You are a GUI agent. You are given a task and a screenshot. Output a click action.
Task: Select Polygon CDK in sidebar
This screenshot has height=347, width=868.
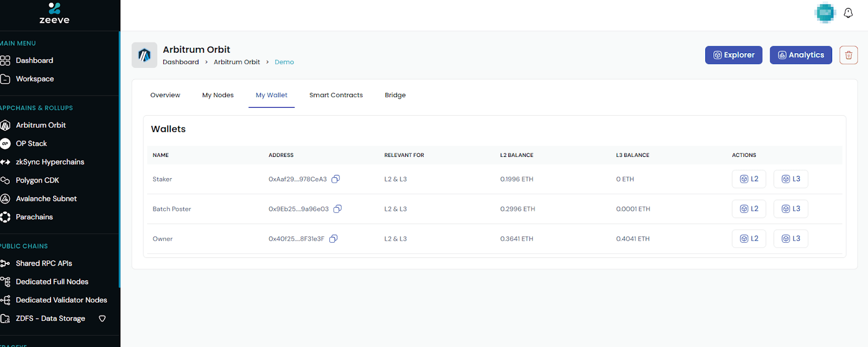point(37,180)
